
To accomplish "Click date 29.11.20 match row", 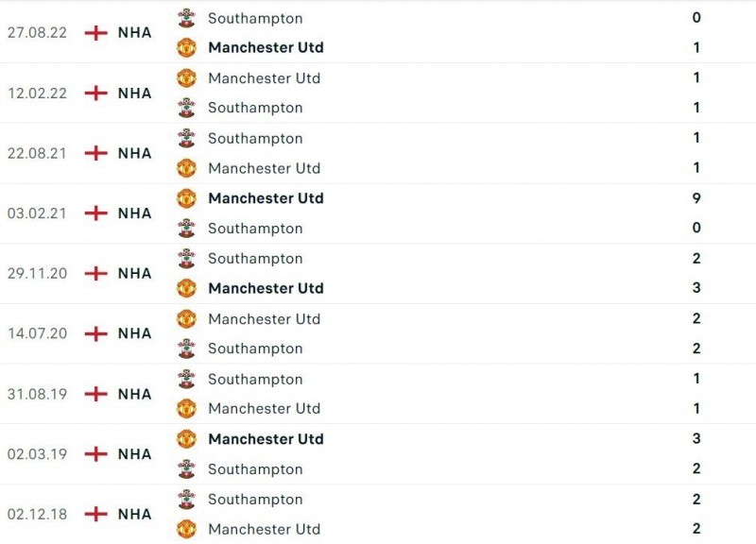I will coord(37,273).
